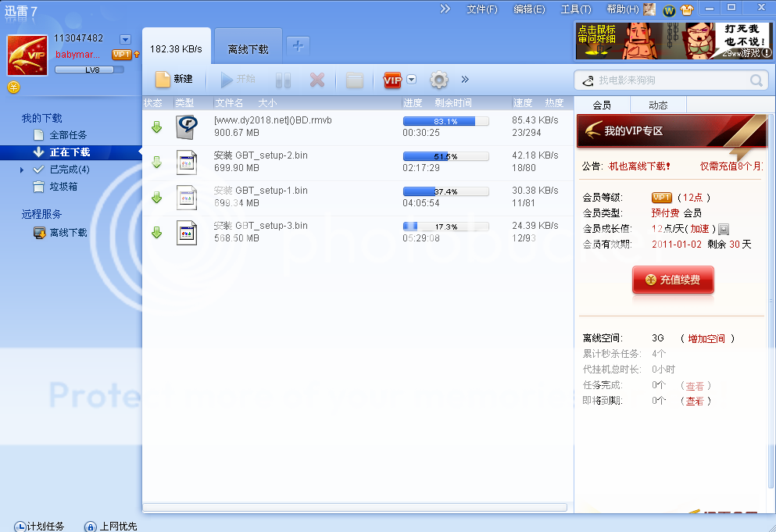Screen dimensions: 776x532
Task: Click the red 充值续费 button
Action: point(673,280)
